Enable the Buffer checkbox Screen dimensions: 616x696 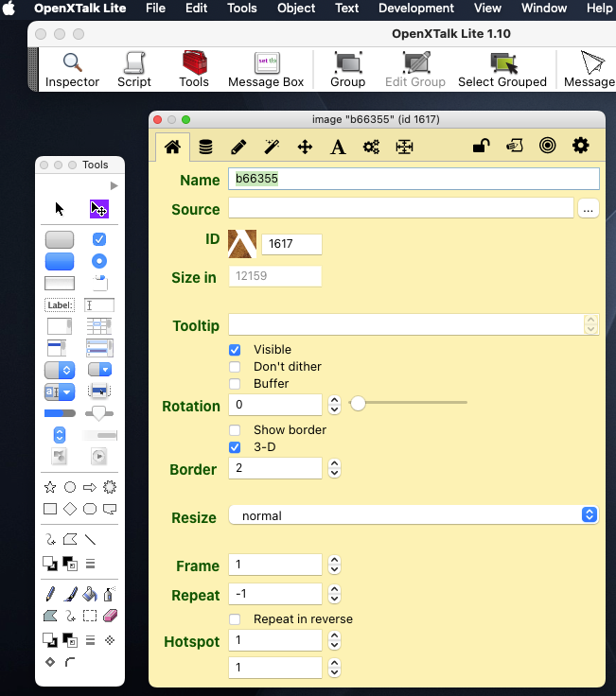(235, 384)
